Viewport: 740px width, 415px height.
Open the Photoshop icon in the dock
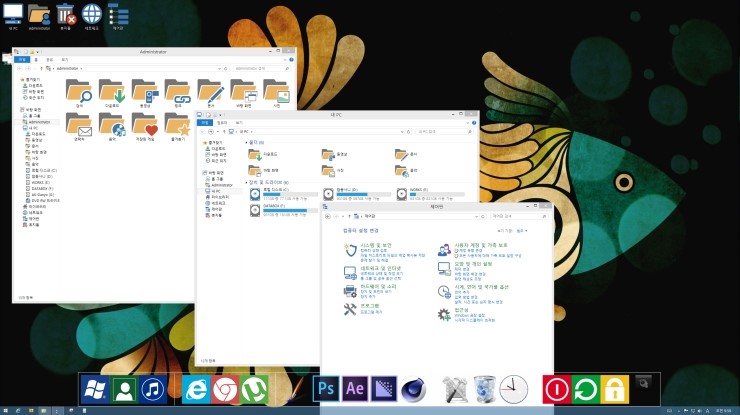pos(326,389)
